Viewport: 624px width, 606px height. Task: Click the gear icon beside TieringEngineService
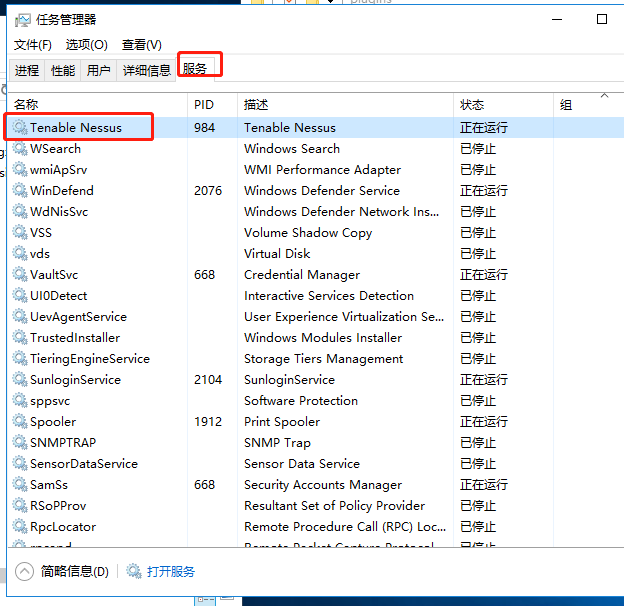pos(20,359)
